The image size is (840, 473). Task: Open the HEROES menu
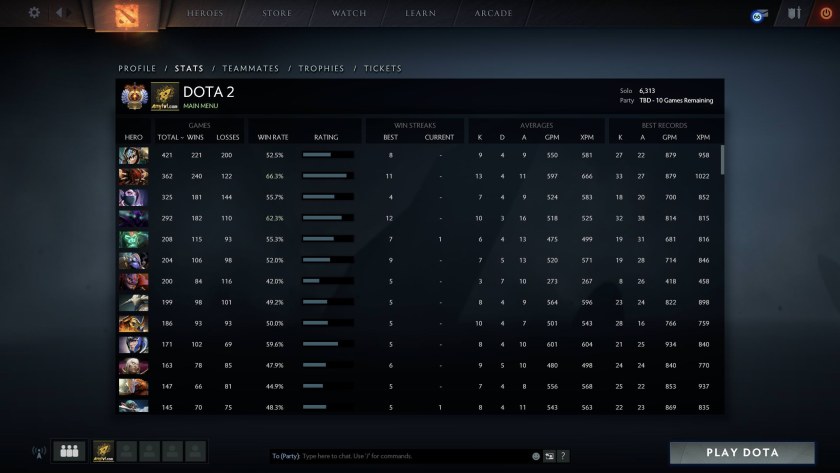[205, 13]
